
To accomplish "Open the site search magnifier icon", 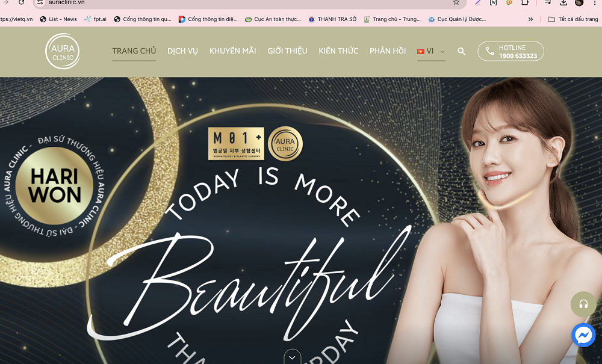I will [462, 51].
